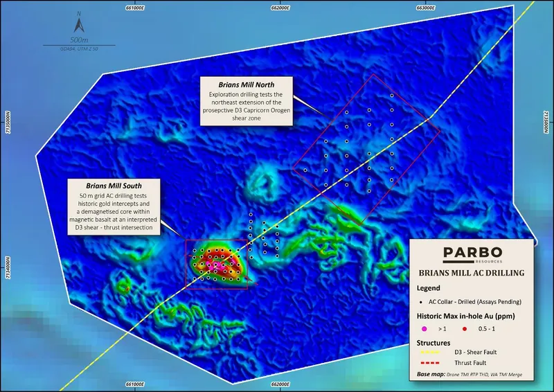Image resolution: width=554 pixels, height=392 pixels.
Task: Click the red Thrust Fault legend line
Action: tap(430, 363)
